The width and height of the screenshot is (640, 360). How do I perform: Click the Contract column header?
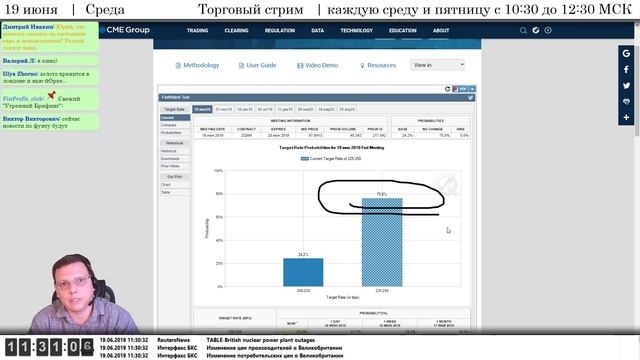point(246,129)
